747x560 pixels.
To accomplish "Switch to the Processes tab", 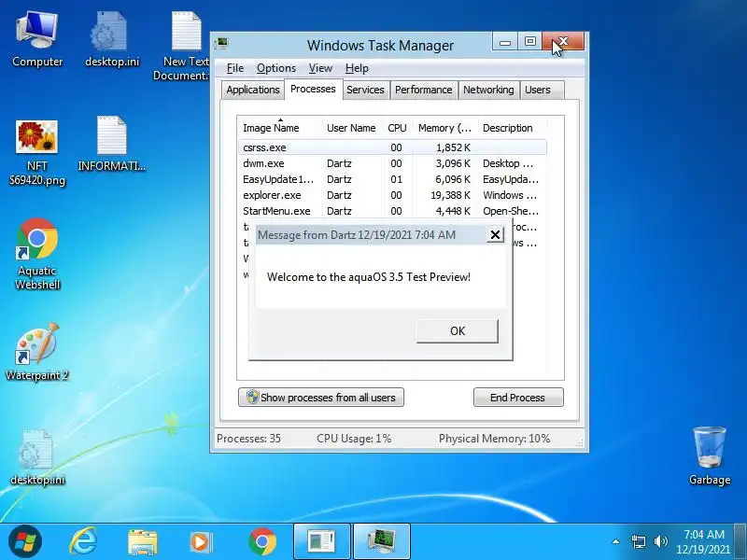I will coord(313,89).
